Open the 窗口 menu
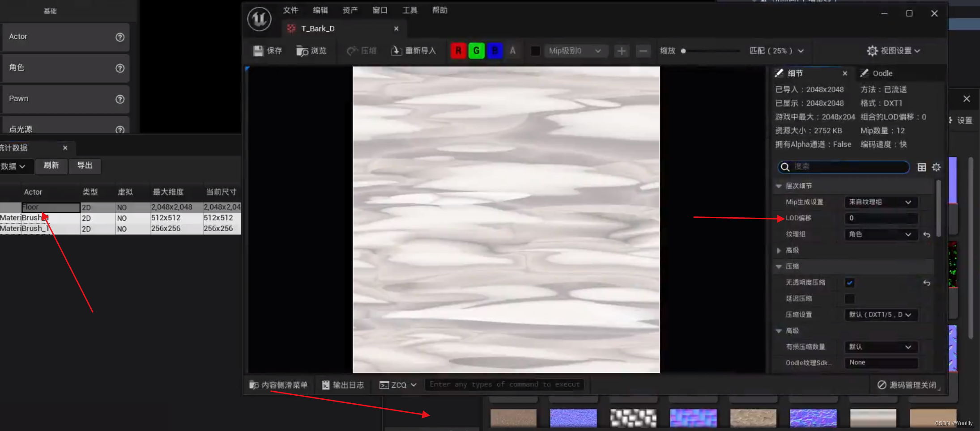Image resolution: width=980 pixels, height=431 pixels. (380, 10)
